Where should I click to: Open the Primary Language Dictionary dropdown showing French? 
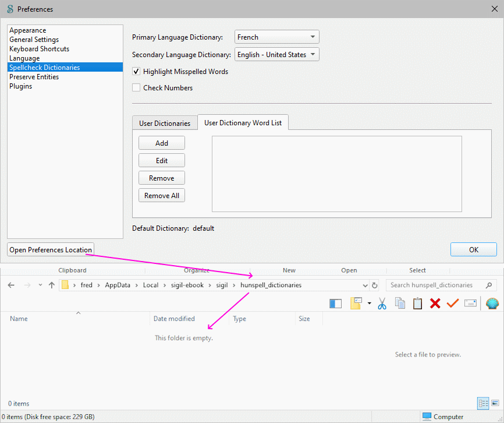(277, 37)
